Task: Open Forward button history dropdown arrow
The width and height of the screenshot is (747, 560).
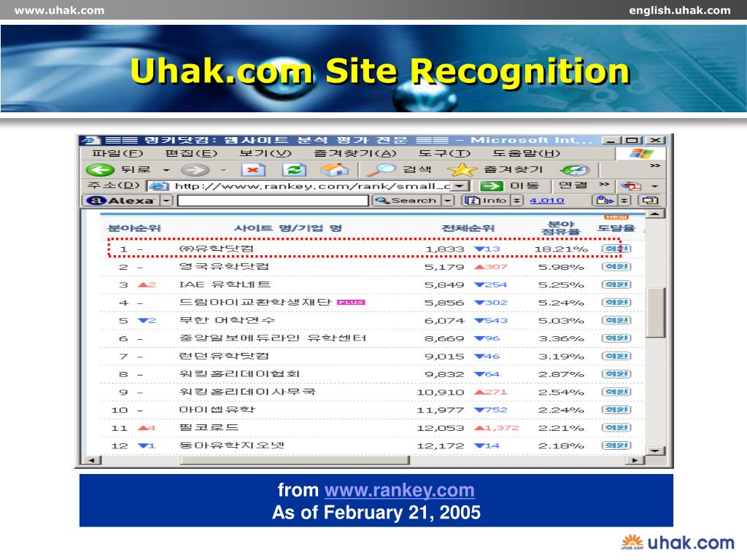Action: coord(224,170)
